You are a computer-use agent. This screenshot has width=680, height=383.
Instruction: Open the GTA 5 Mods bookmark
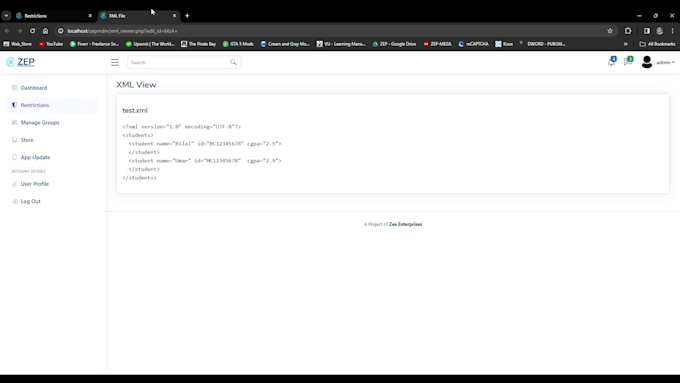point(238,44)
